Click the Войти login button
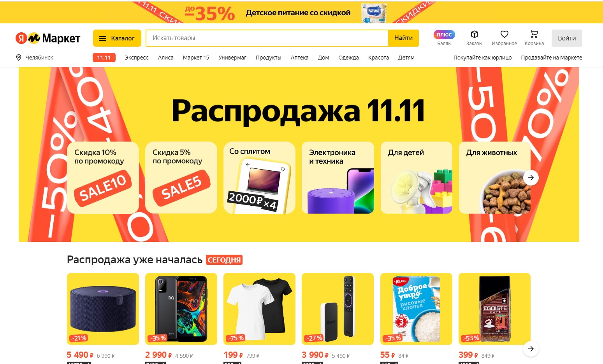 pyautogui.click(x=567, y=38)
